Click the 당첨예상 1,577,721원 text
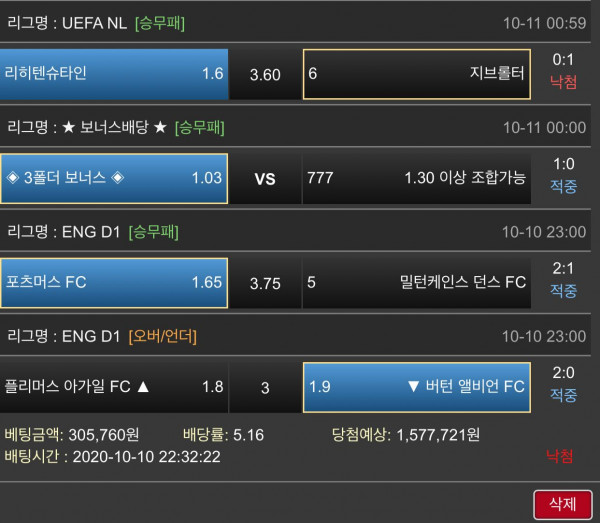 coord(406,435)
